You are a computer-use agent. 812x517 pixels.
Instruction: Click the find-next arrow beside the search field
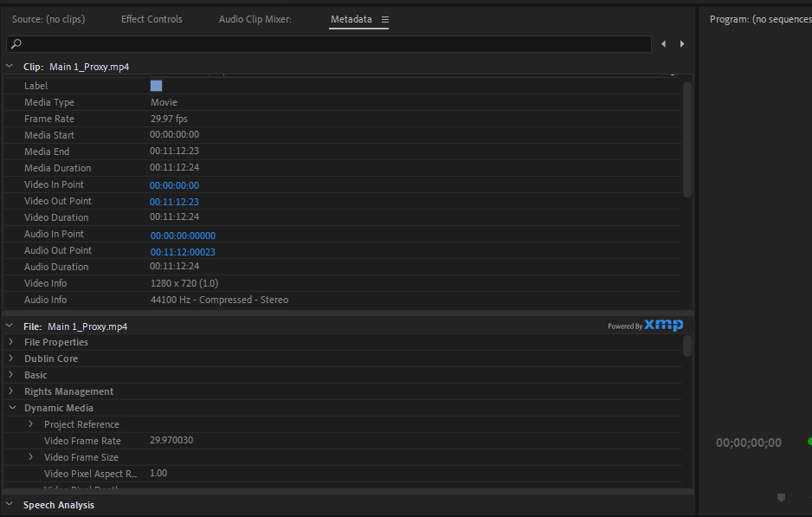point(680,43)
